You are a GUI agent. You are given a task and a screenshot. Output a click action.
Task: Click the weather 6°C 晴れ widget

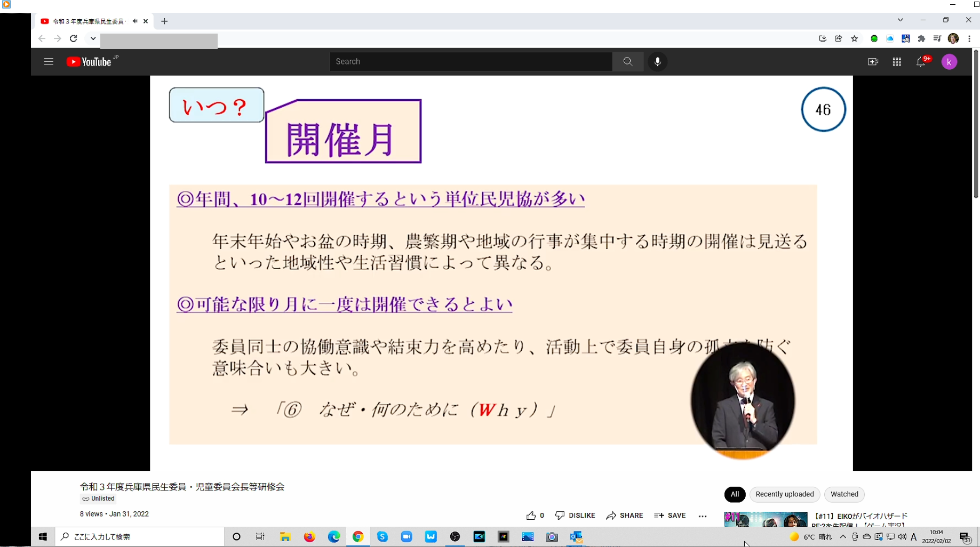pos(810,537)
